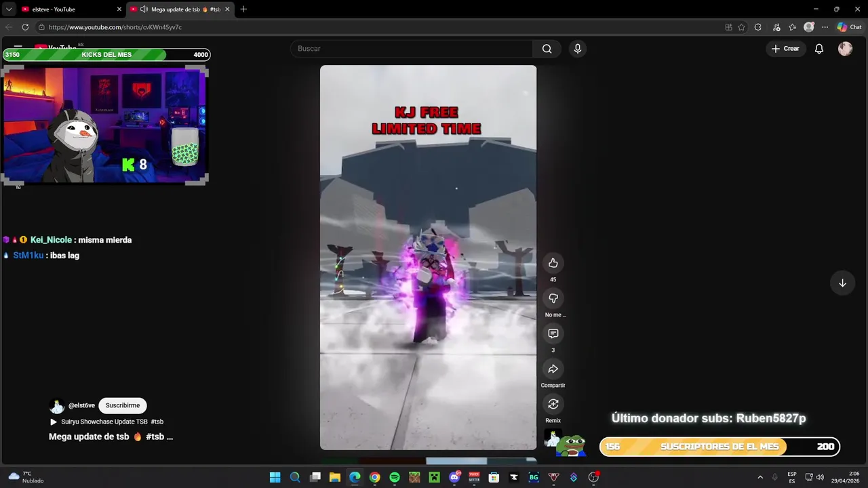Show hidden system tray icons
Screen dimensions: 868x488
click(x=760, y=477)
